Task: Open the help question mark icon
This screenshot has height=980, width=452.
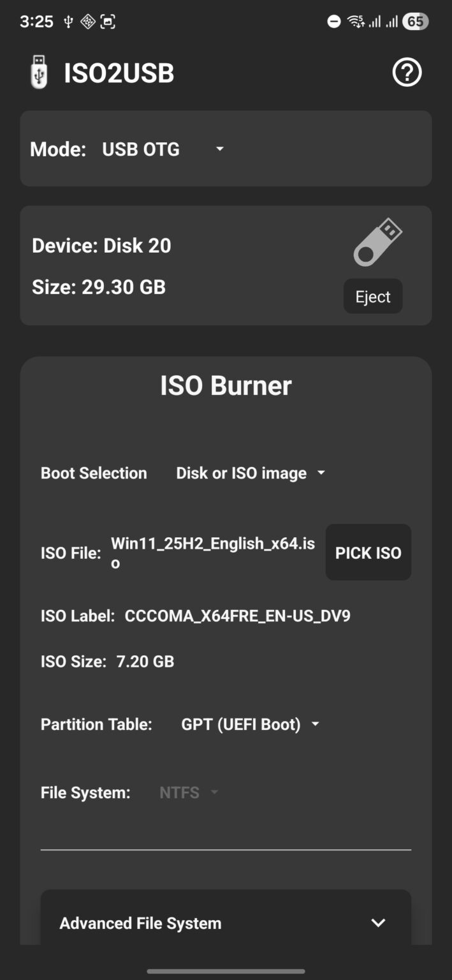Action: tap(406, 73)
